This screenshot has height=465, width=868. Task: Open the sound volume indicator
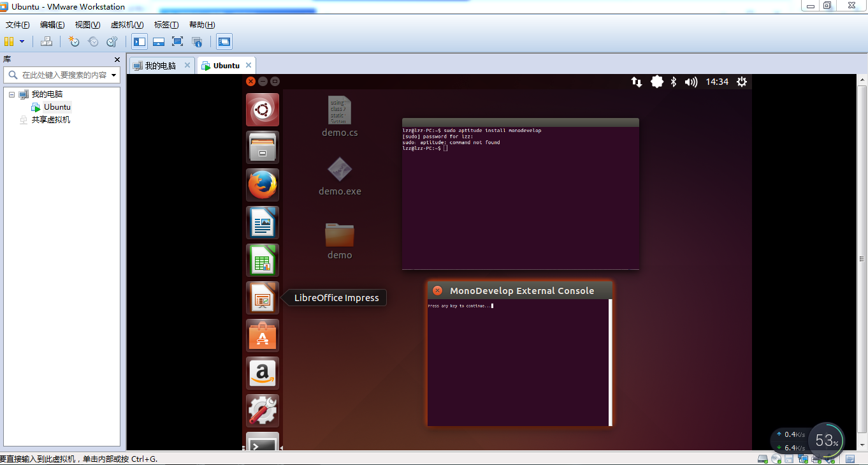pyautogui.click(x=691, y=82)
